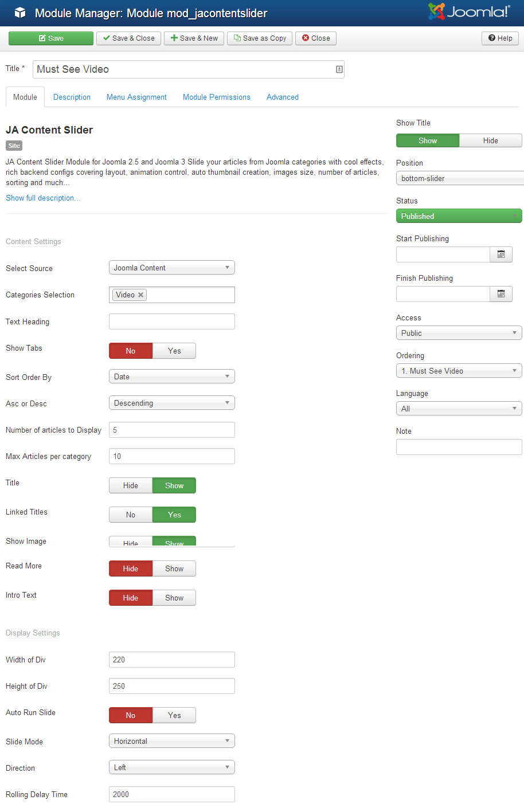The width and height of the screenshot is (524, 812).
Task: Set article Title option to Show
Action: coord(174,485)
